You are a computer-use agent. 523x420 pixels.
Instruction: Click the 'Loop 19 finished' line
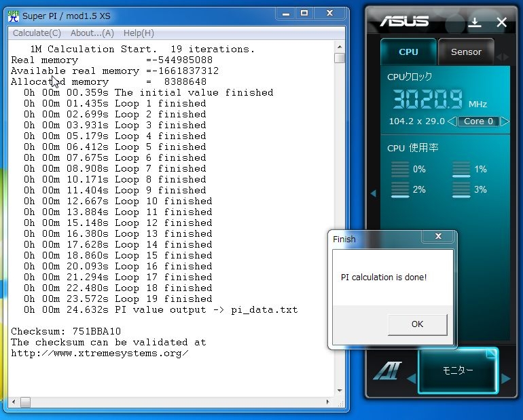click(118, 299)
